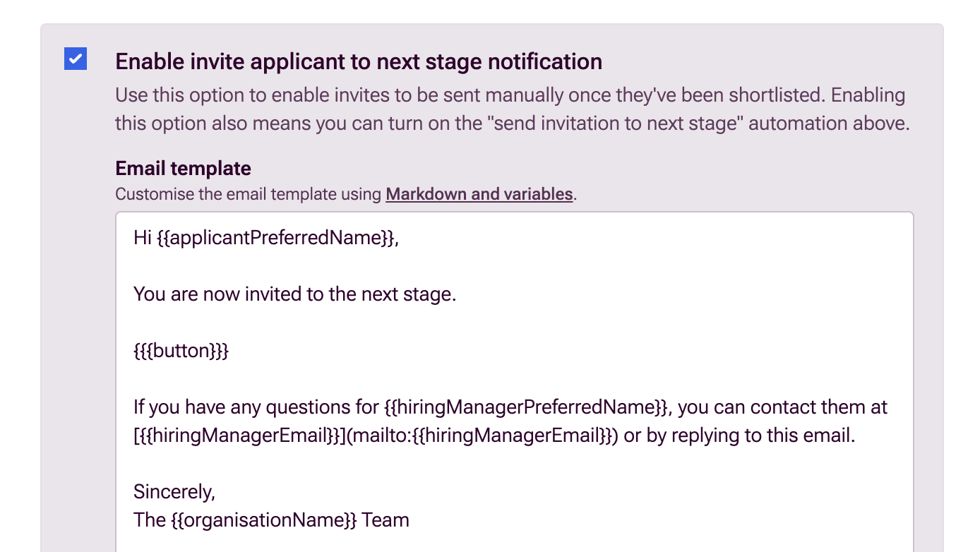This screenshot has width=980, height=552.
Task: Select the Email template heading
Action: (182, 168)
